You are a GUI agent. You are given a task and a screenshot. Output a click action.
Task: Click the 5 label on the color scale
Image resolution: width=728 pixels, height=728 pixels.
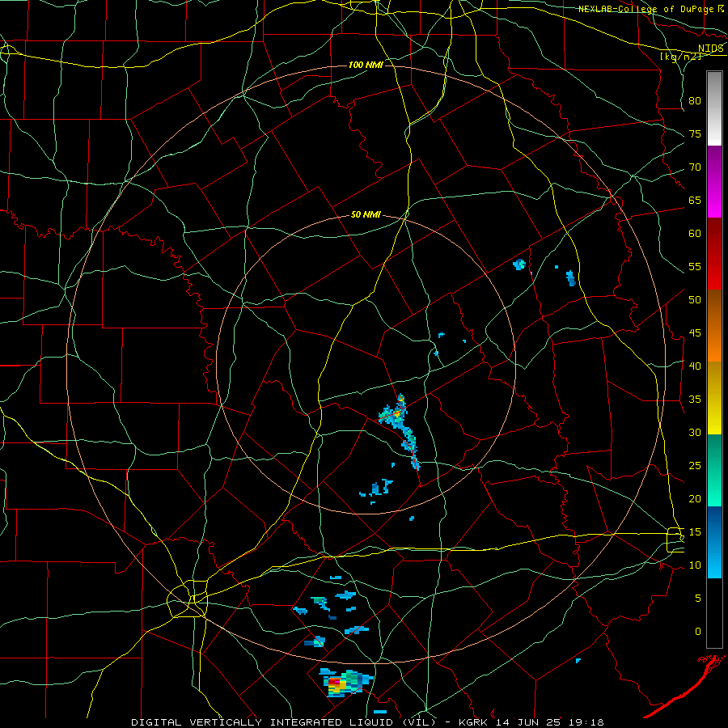pos(698,599)
